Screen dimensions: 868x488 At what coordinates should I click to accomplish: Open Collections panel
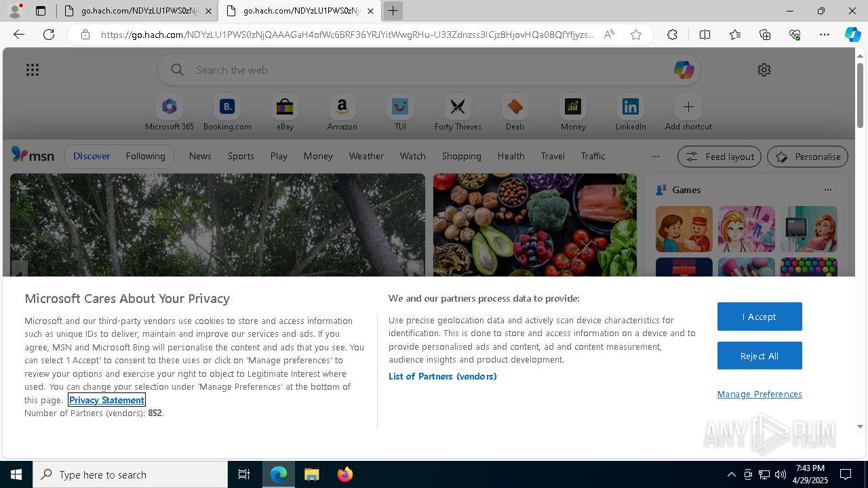point(765,35)
